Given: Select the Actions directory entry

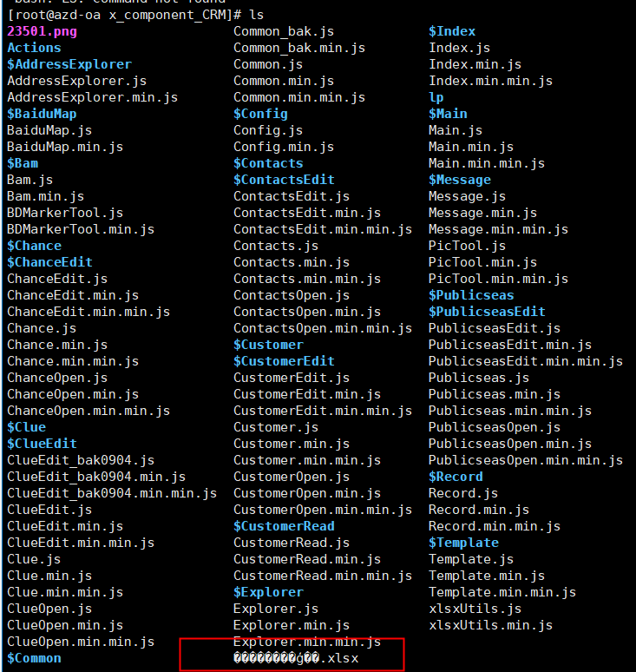Looking at the screenshot, I should point(34,48).
